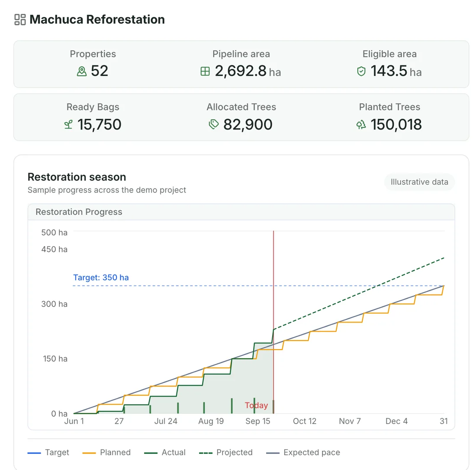Toggle the Planned legend entry
Screen dimensions: 476x470
[106, 452]
